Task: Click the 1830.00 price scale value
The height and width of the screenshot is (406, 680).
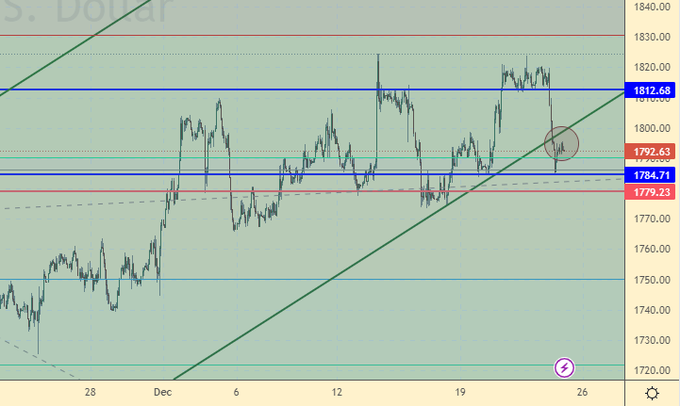Action: pyautogui.click(x=651, y=37)
